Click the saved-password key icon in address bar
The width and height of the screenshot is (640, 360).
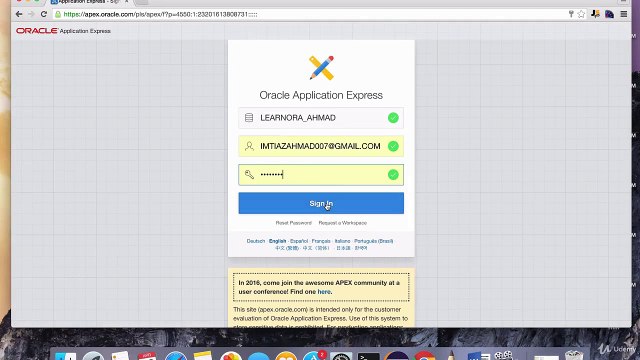[571, 14]
